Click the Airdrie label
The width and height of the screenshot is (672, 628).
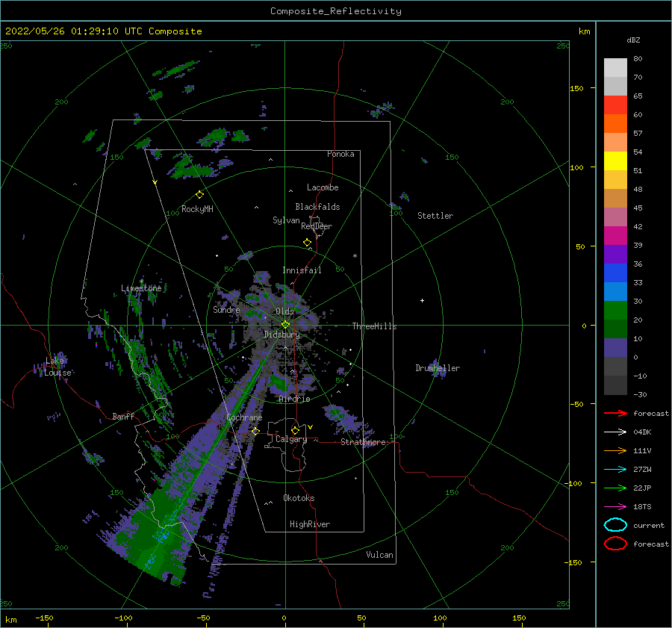coord(294,399)
